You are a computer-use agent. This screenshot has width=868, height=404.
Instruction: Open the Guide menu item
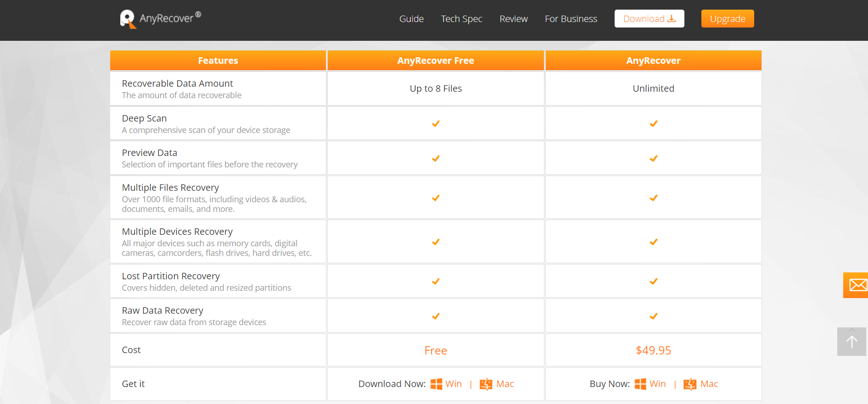click(x=411, y=19)
